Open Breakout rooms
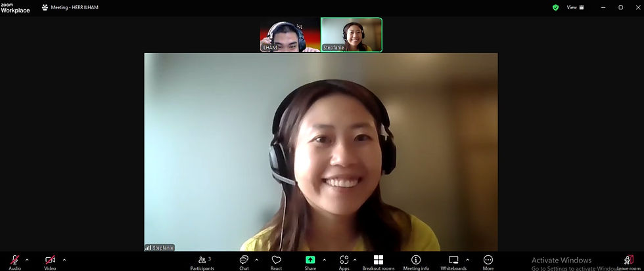The height and width of the screenshot is (271, 644). pos(379,262)
